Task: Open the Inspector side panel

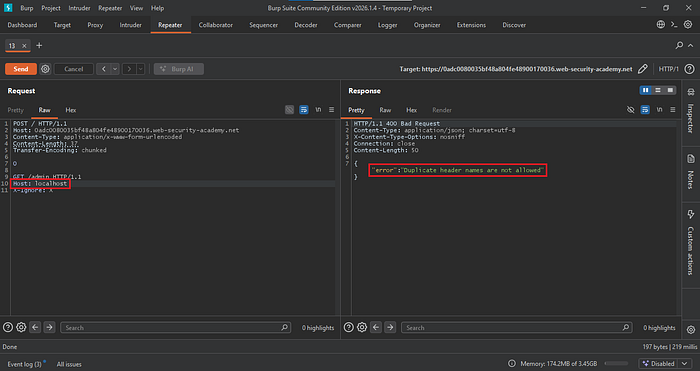Action: coord(691,111)
